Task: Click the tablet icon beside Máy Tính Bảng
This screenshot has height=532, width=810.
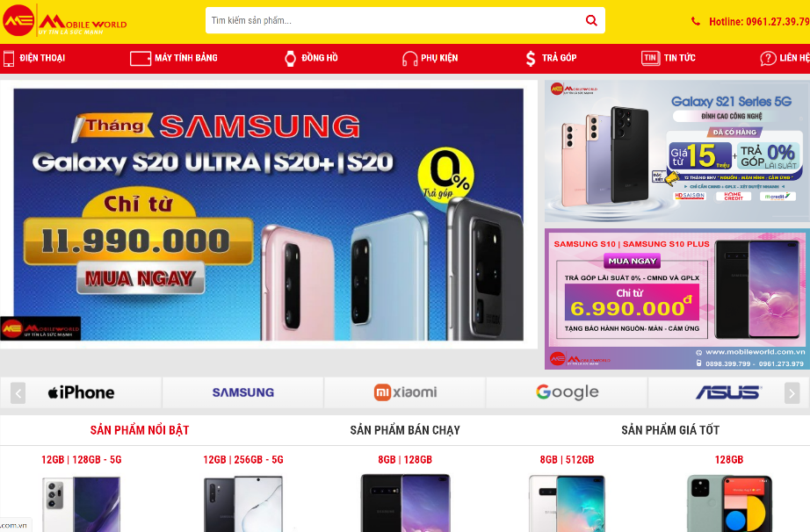Action: click(x=140, y=58)
